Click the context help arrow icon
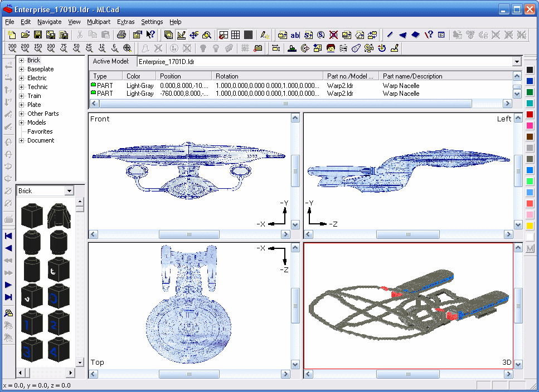539x392 pixels. (150, 35)
